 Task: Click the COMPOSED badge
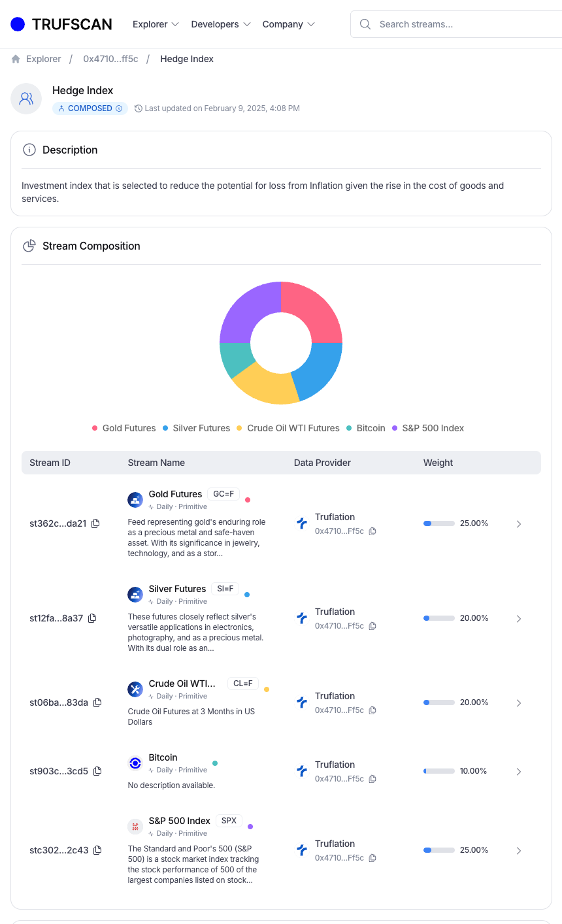pyautogui.click(x=90, y=108)
